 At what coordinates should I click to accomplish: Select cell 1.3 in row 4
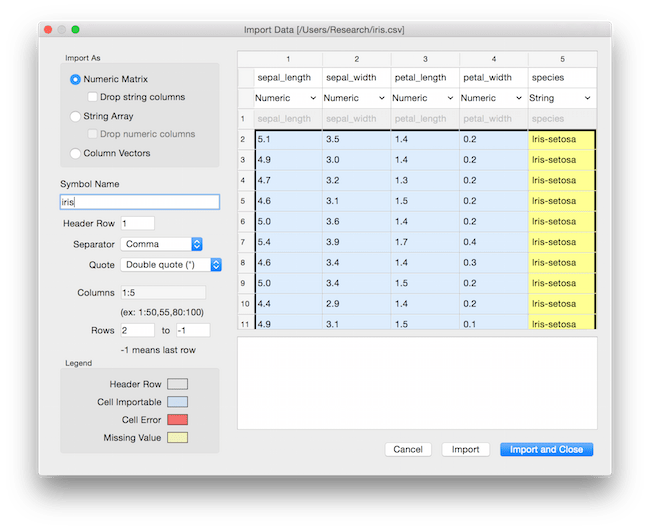click(425, 181)
